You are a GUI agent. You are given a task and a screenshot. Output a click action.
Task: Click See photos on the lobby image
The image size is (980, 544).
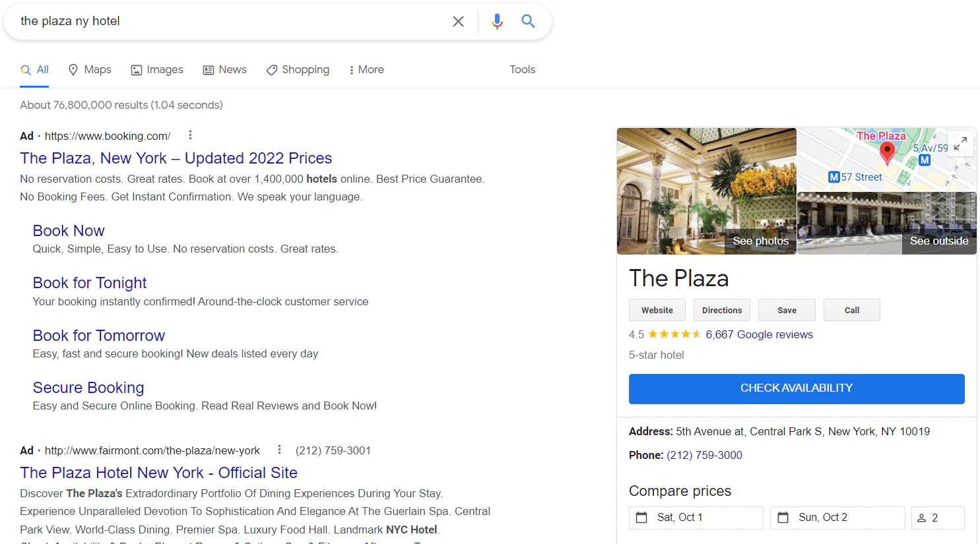point(760,241)
